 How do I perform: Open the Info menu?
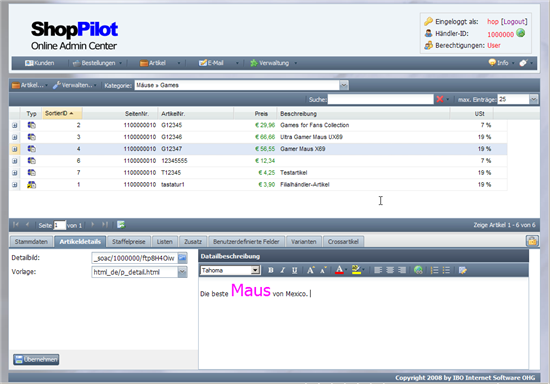click(x=501, y=63)
